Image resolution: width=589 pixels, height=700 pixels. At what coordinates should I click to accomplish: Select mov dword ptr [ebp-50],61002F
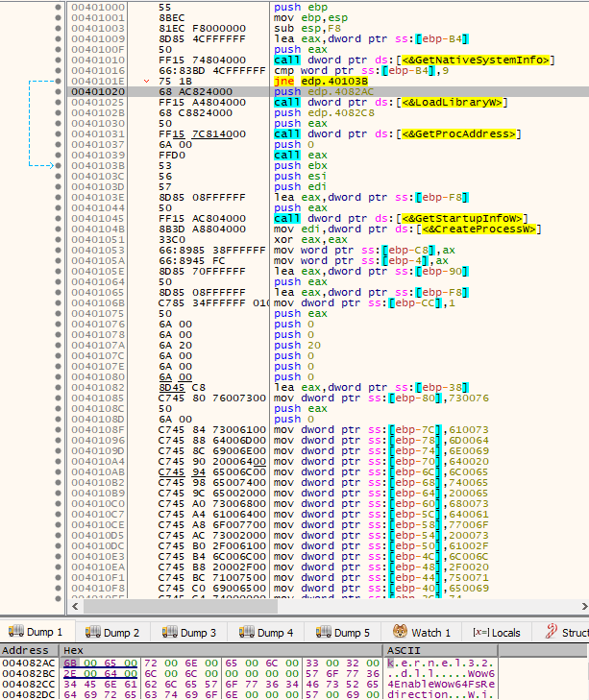pos(381,546)
